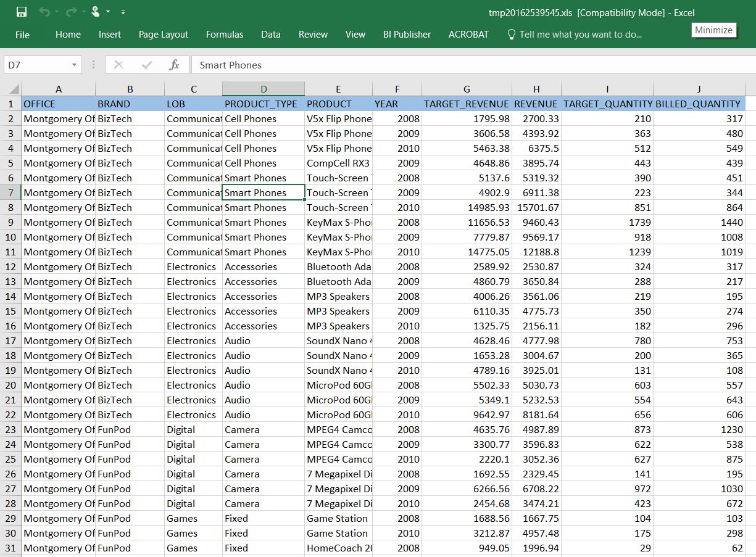Open the Name Box dropdown arrow

click(74, 65)
